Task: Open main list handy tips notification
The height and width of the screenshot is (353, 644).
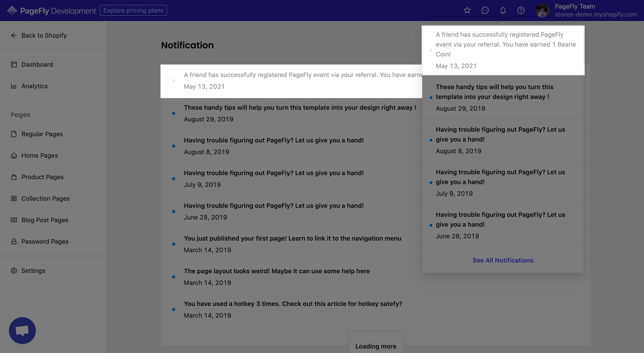Action: [292, 113]
